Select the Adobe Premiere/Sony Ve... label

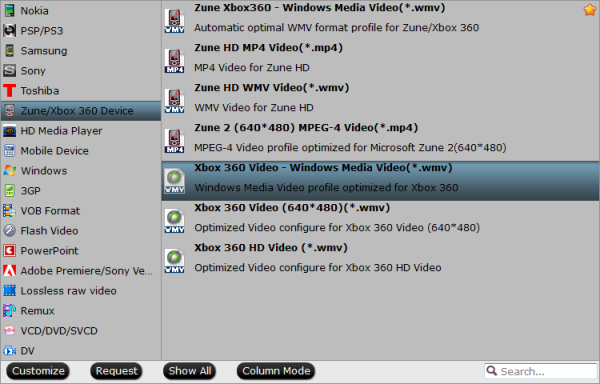[86, 270]
